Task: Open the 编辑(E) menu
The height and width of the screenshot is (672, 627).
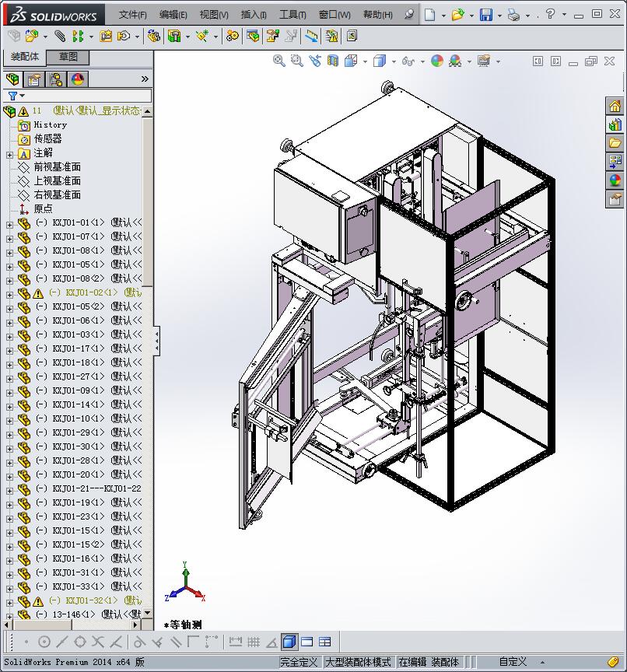Action: pos(173,15)
